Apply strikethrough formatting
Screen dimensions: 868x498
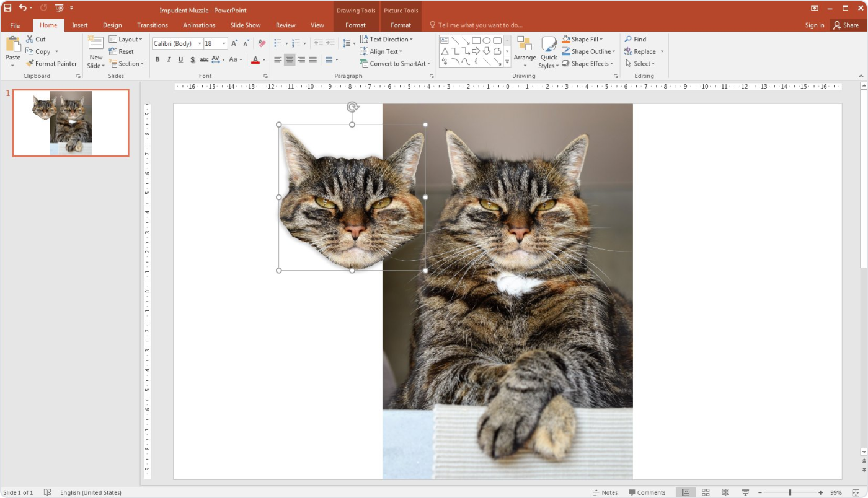204,59
